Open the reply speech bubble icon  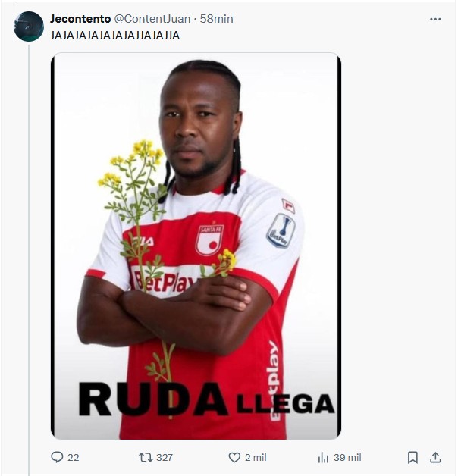(57, 457)
